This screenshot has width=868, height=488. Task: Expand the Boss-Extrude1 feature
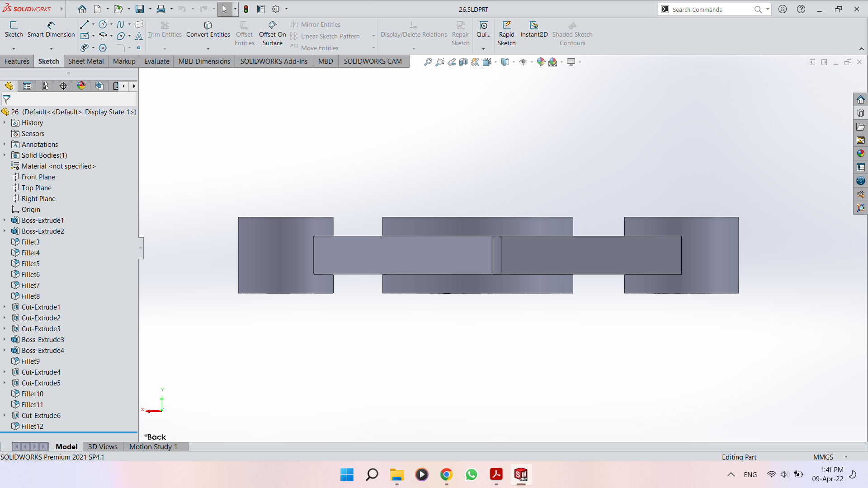[x=5, y=220]
